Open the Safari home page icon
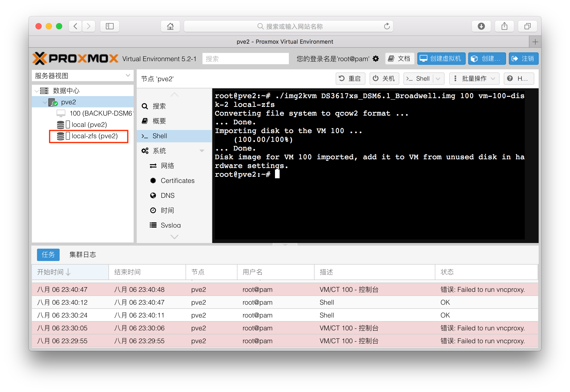570x392 pixels. (x=170, y=26)
